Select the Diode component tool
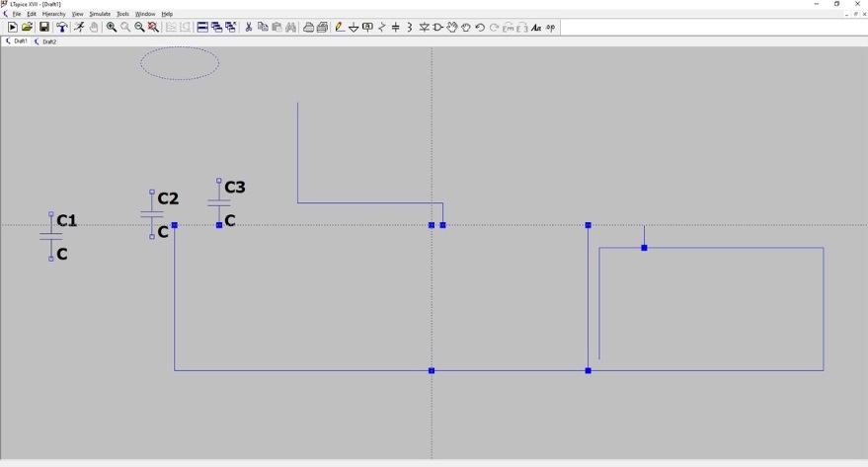Screen dimensions: 868x467 click(425, 28)
